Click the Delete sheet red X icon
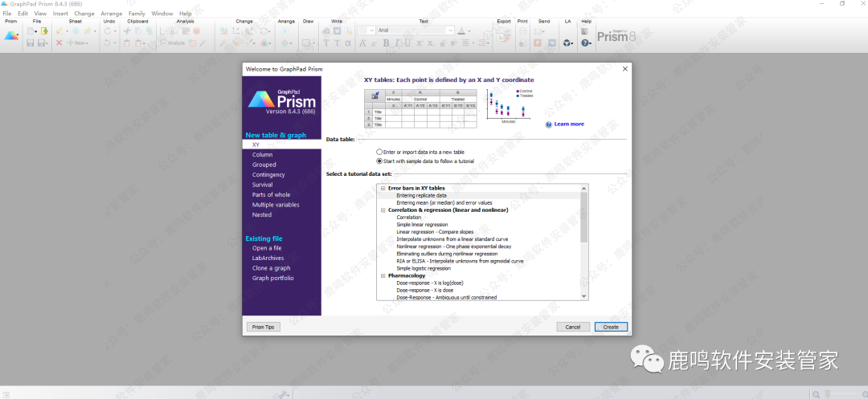 (59, 43)
